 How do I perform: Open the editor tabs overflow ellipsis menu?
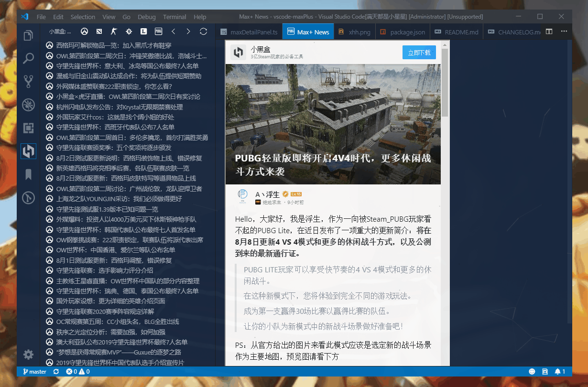click(x=564, y=31)
